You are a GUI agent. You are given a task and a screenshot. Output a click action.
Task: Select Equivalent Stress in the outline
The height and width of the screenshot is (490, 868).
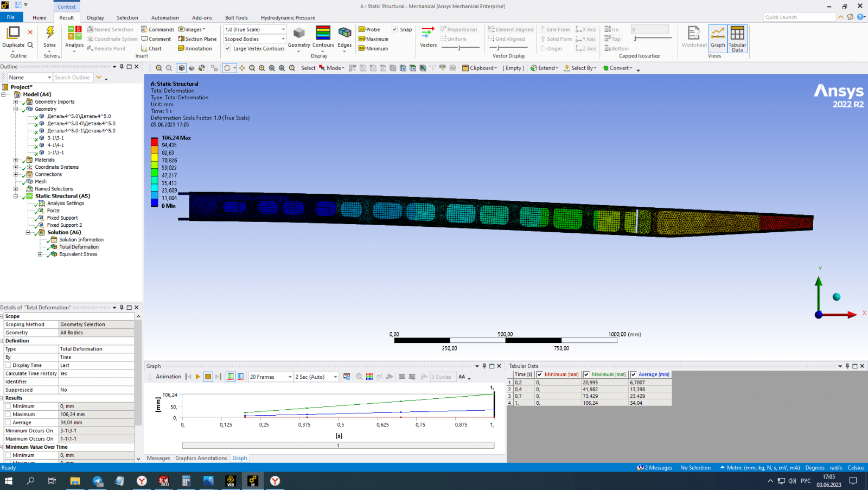pyautogui.click(x=78, y=254)
